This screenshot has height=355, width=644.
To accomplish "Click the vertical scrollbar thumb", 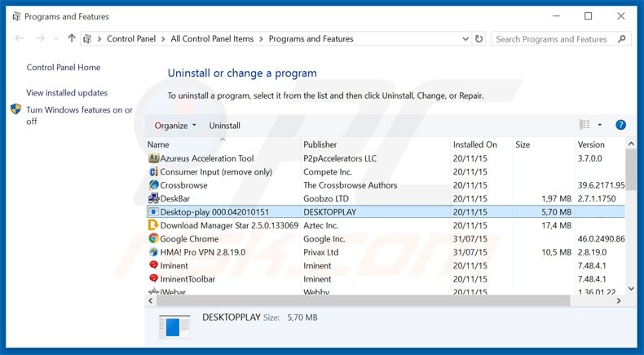I will (x=631, y=170).
